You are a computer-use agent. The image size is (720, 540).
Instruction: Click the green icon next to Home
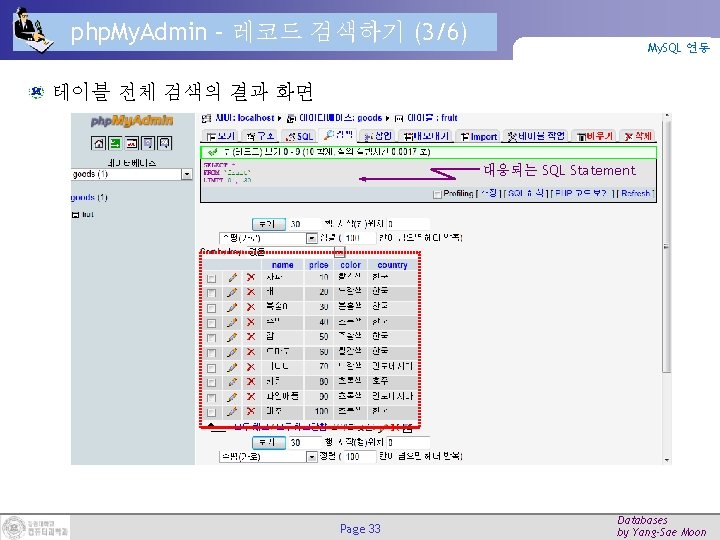[115, 143]
